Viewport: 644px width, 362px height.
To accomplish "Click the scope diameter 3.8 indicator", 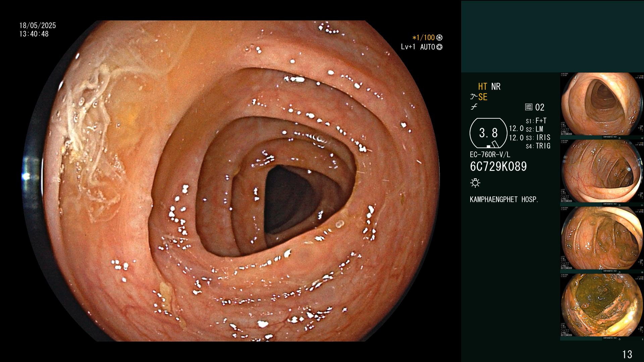I will click(488, 133).
